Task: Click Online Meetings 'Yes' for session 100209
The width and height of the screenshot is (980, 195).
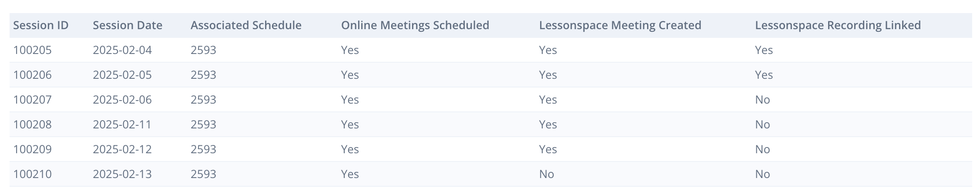Action: 350,149
